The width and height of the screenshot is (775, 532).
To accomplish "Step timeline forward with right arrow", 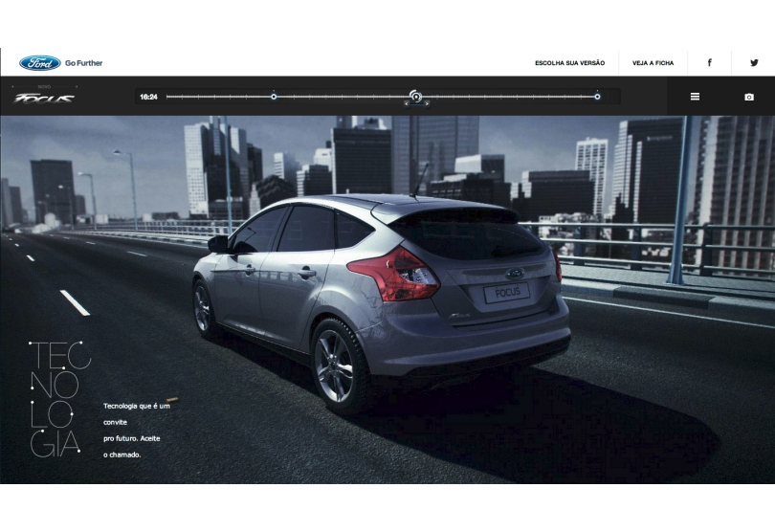I will [427, 104].
